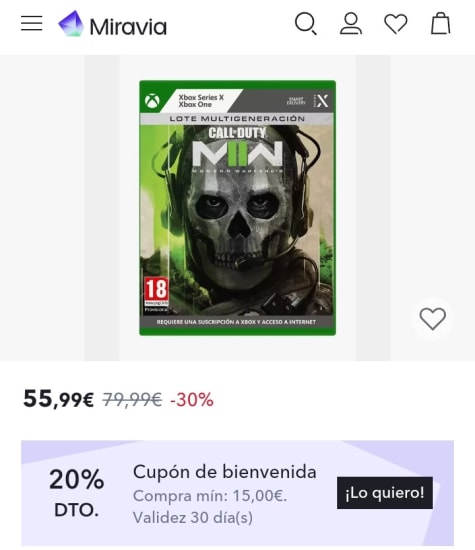Add product to favorites via heart button
Screen dimensions: 475x550
coord(433,318)
